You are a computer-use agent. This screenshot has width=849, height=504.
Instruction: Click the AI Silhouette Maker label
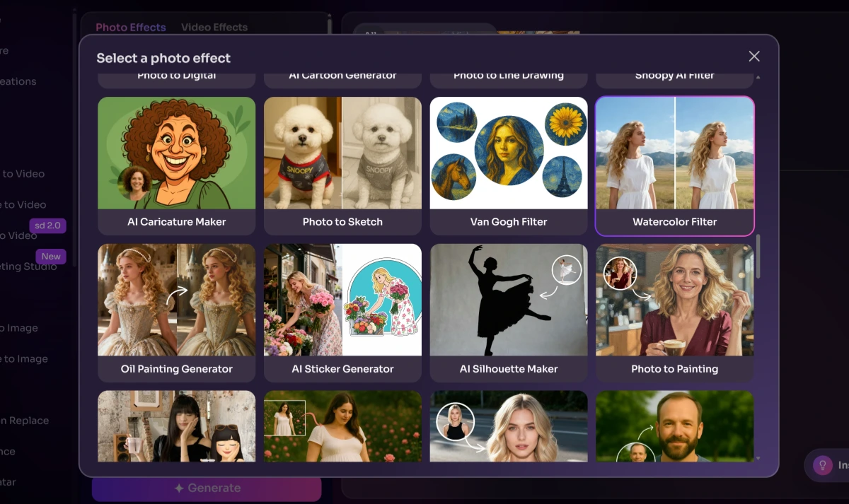point(509,369)
